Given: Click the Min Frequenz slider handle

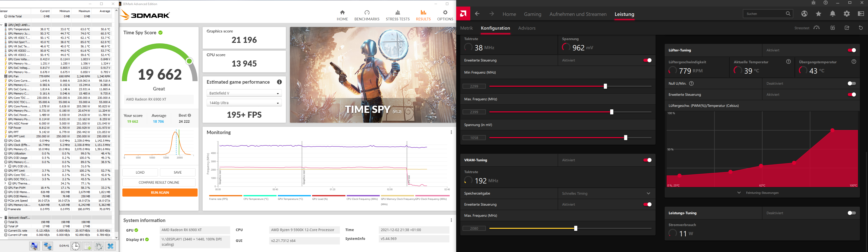Looking at the screenshot, I should pyautogui.click(x=605, y=86).
